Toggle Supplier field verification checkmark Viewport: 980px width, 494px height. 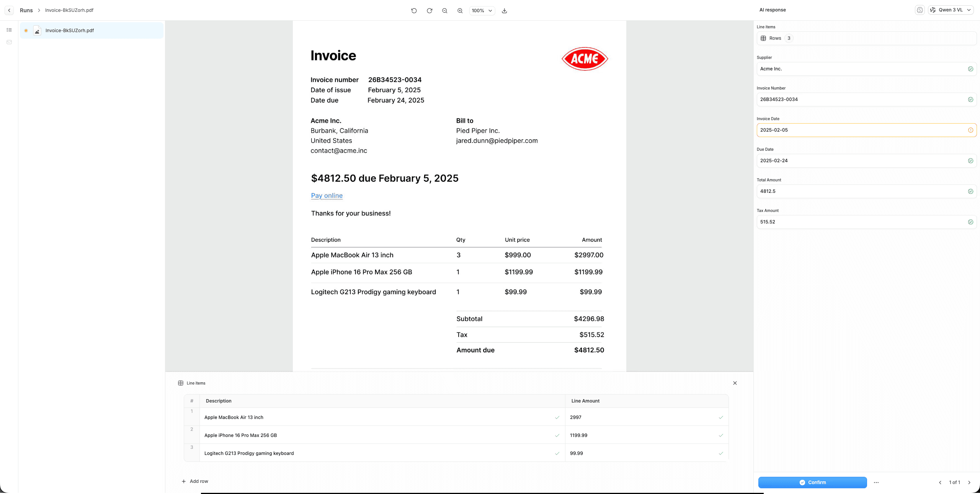point(970,69)
